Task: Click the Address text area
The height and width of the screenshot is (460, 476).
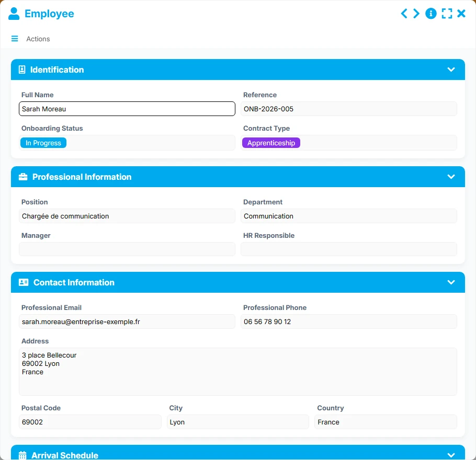Action: pyautogui.click(x=237, y=372)
